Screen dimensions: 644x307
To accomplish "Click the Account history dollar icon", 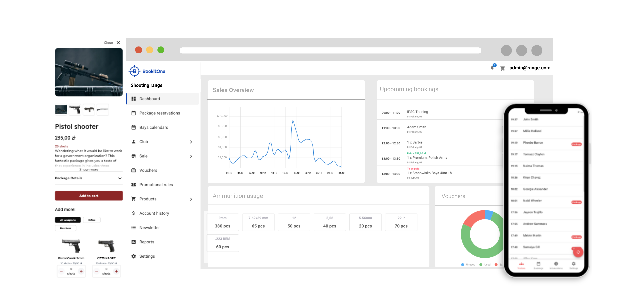I will [134, 213].
